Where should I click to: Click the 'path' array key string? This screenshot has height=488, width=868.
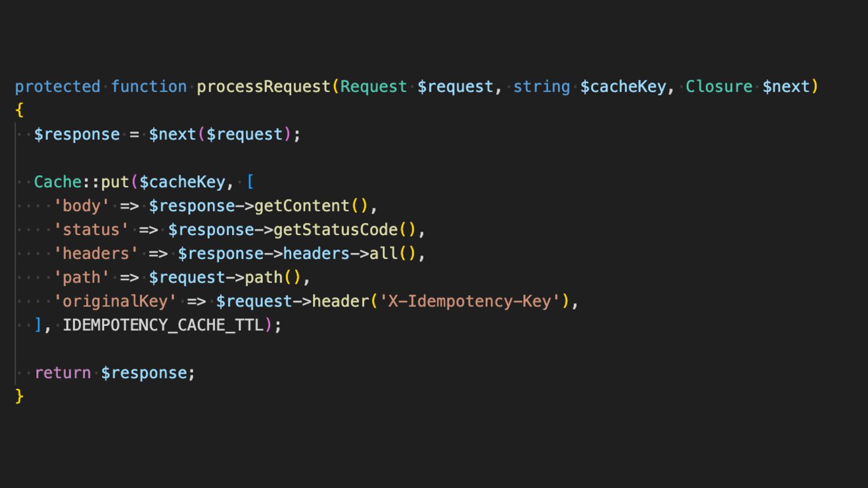tap(82, 278)
